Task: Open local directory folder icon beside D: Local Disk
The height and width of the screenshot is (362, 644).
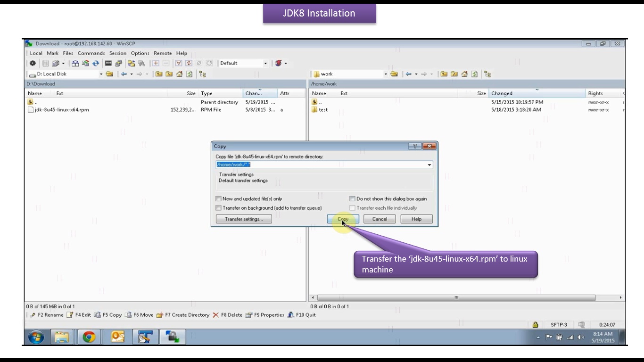Action: click(109, 74)
